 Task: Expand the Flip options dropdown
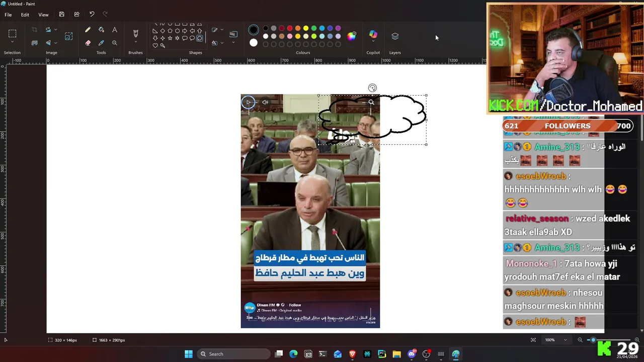click(55, 43)
